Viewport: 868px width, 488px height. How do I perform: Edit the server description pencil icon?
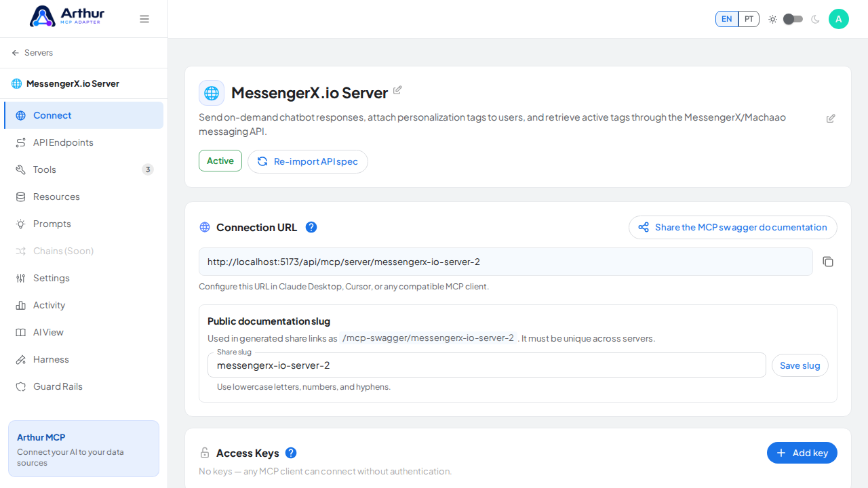(831, 119)
